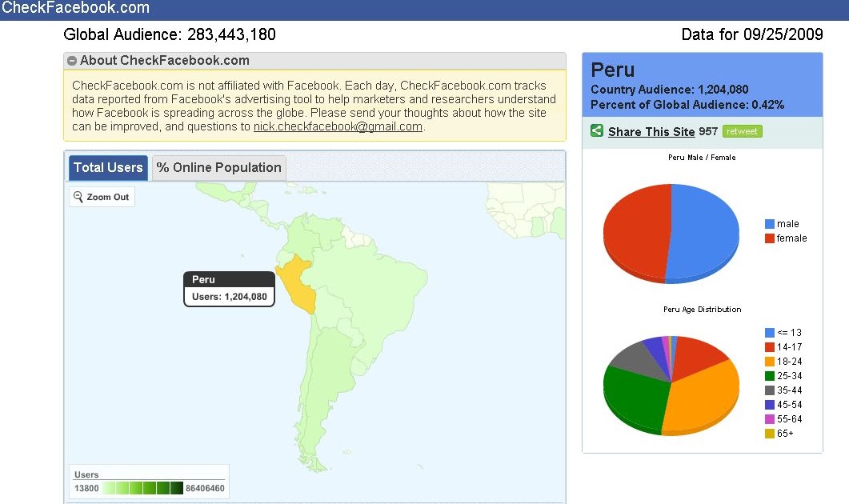Click the Peru heading in the country panel

(612, 70)
